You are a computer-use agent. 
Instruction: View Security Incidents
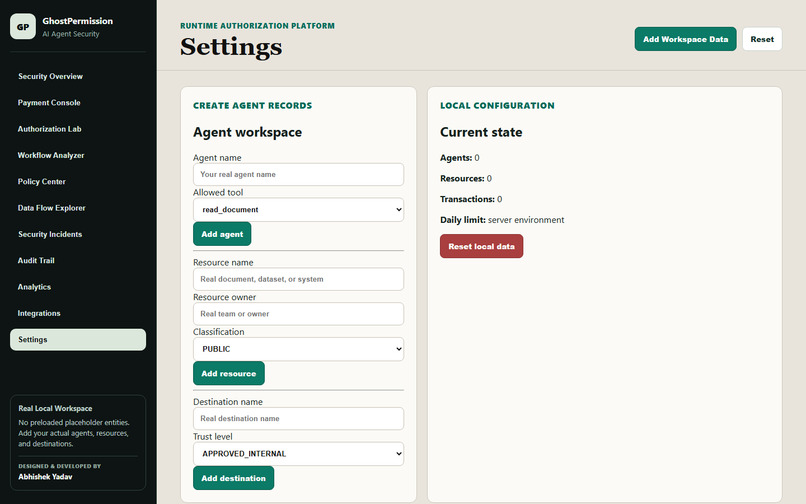(x=50, y=234)
